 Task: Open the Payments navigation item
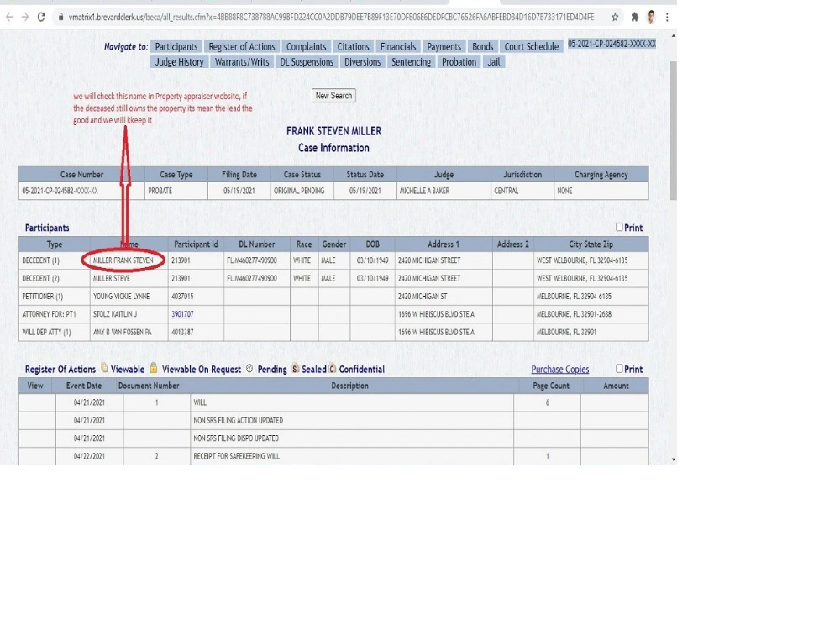(x=444, y=46)
